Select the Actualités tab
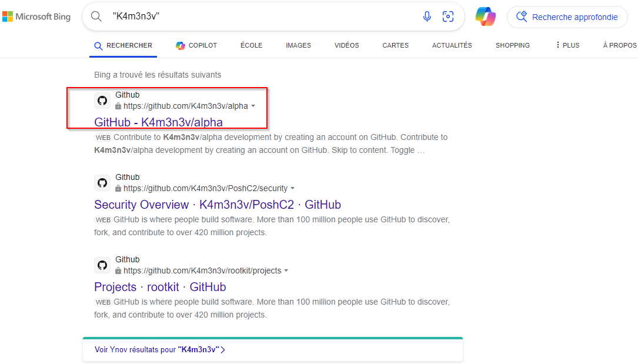The height and width of the screenshot is (364, 638). (452, 45)
